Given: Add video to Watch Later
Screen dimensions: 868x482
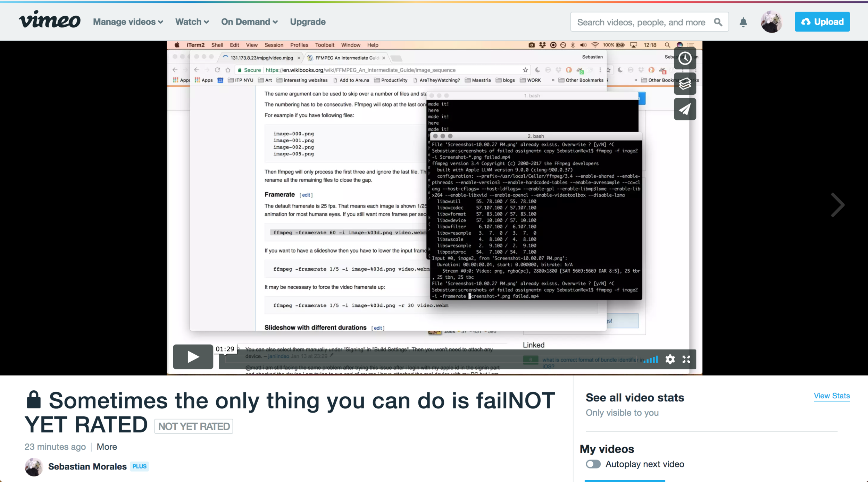Looking at the screenshot, I should coord(685,58).
